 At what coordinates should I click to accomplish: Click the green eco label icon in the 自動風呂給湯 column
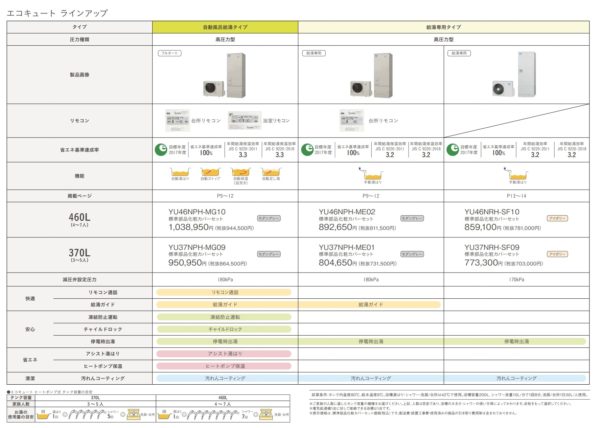click(161, 150)
